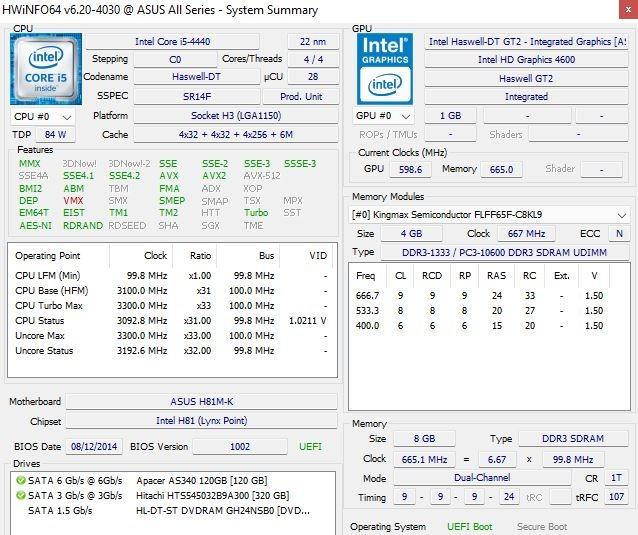
Task: Select the chipset field Intel H81 (Lynx Point)
Action: [201, 421]
